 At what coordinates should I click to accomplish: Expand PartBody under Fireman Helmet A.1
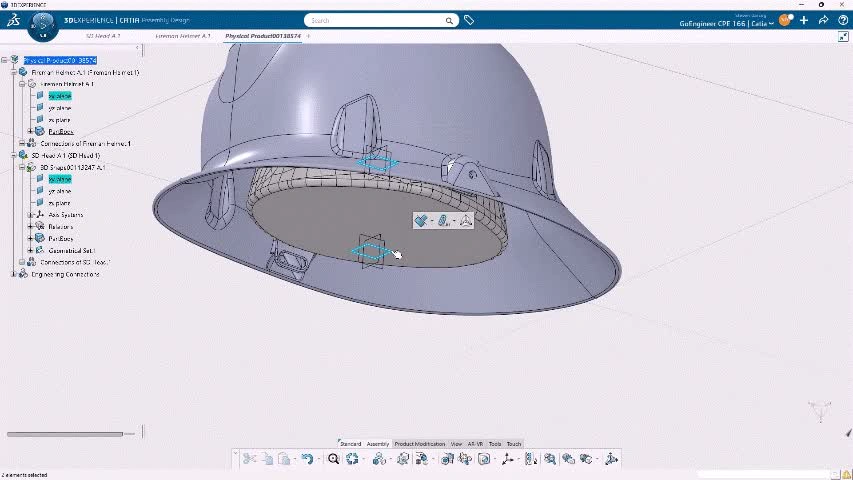pos(30,131)
